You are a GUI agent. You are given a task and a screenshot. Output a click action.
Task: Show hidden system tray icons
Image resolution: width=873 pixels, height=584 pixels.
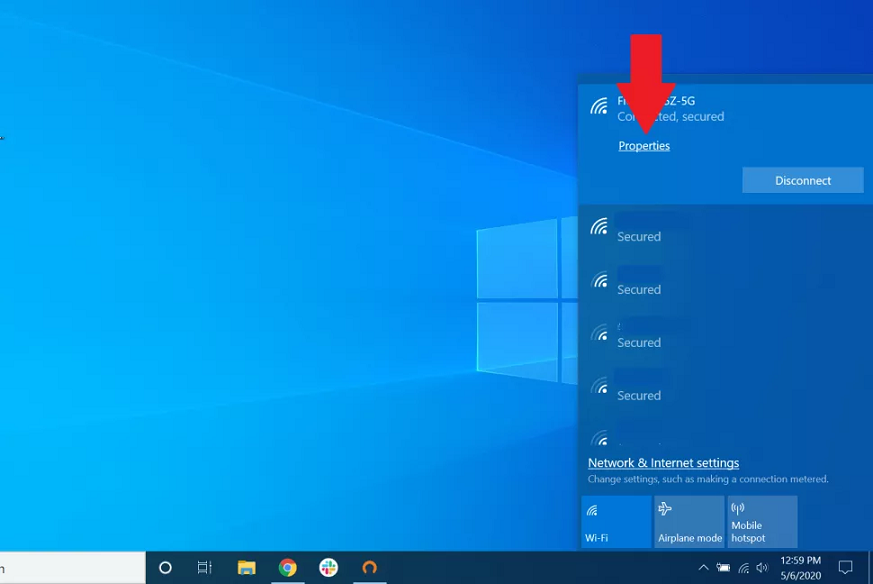tap(703, 568)
